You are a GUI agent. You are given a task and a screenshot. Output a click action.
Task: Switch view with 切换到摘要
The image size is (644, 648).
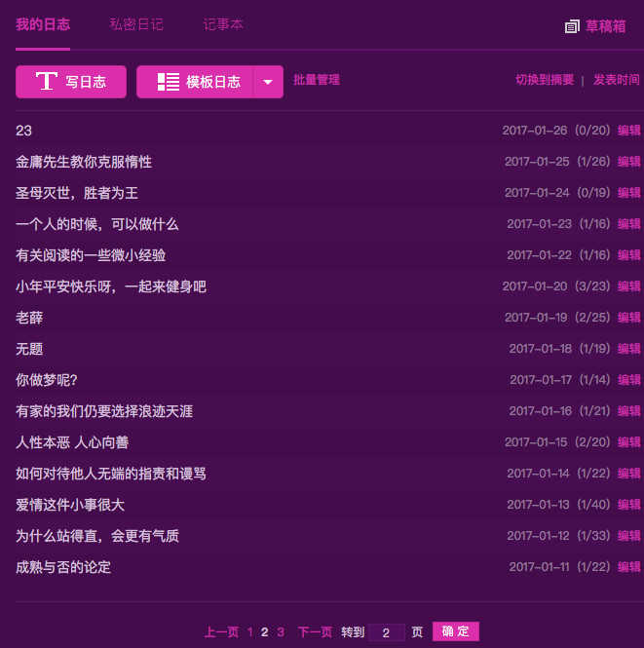545,80
